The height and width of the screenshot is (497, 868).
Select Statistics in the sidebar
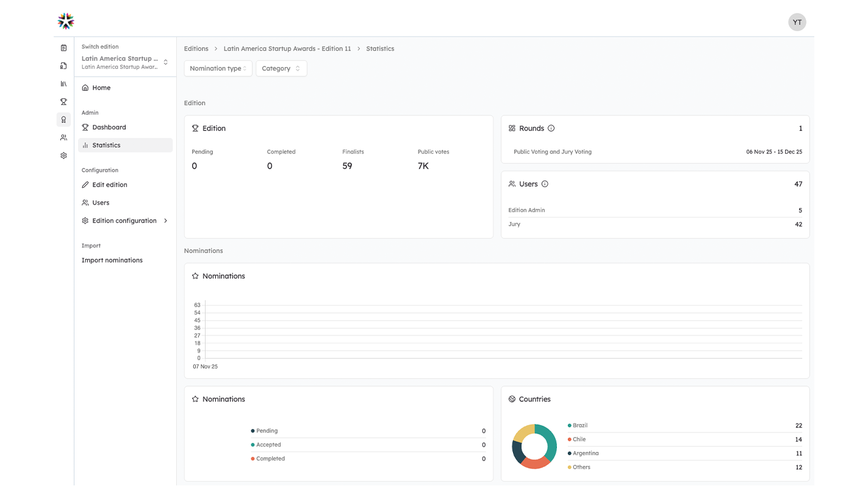pyautogui.click(x=125, y=145)
